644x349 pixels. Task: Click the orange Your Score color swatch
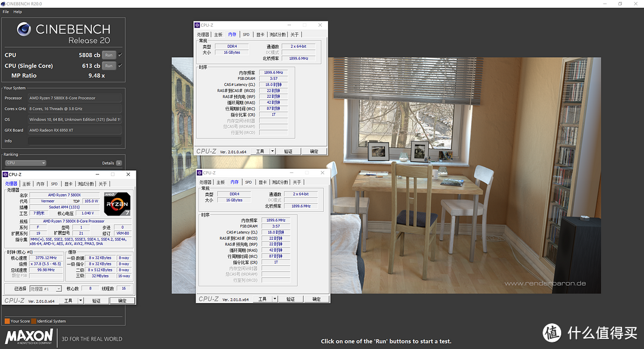tap(7, 321)
